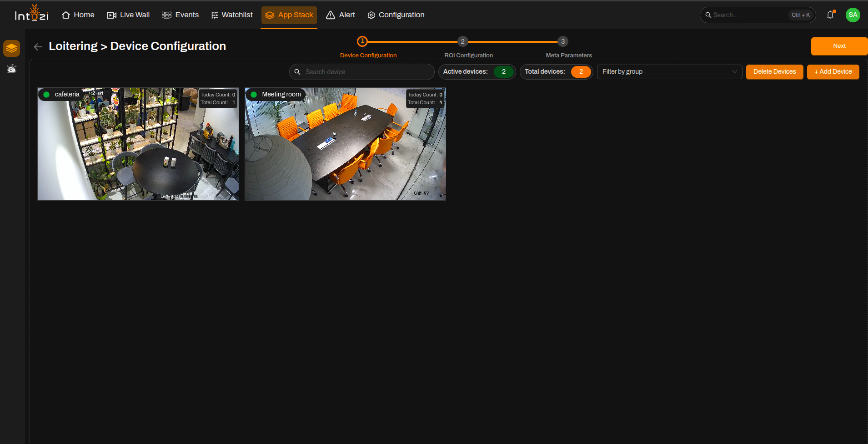Click the cafeteria green status indicator
The image size is (868, 444).
click(46, 95)
